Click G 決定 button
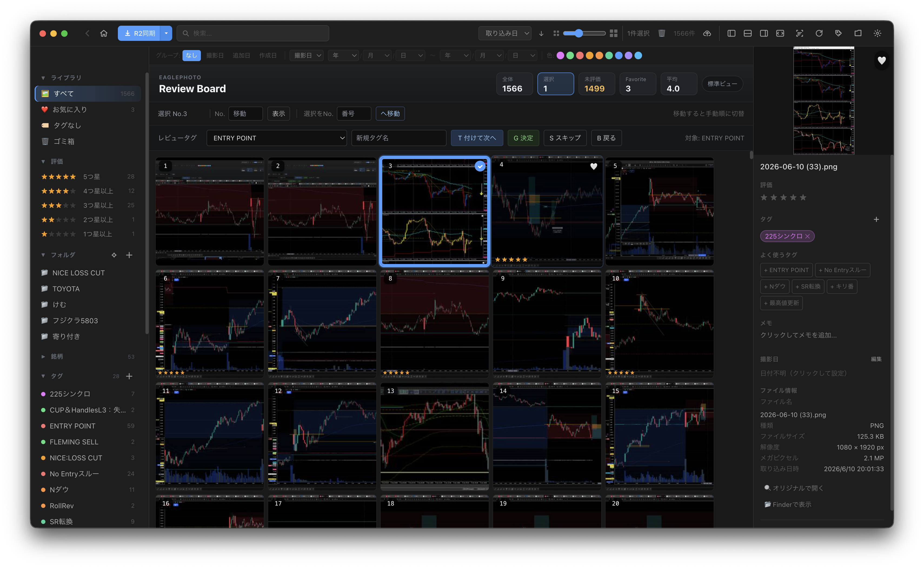Image resolution: width=924 pixels, height=568 pixels. (x=523, y=138)
